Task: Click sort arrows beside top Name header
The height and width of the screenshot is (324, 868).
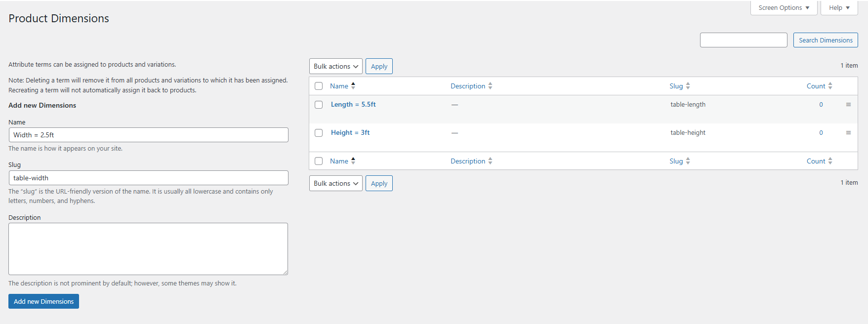Action: coord(353,86)
